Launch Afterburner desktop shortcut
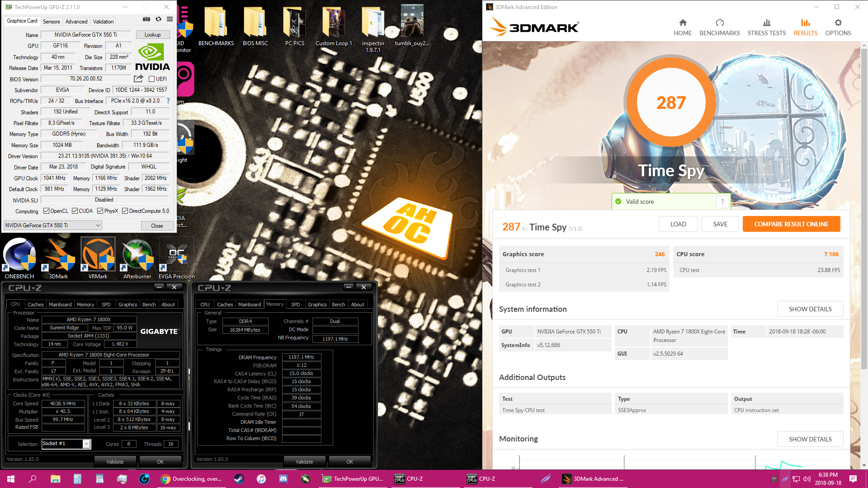This screenshot has width=868, height=488. click(137, 258)
